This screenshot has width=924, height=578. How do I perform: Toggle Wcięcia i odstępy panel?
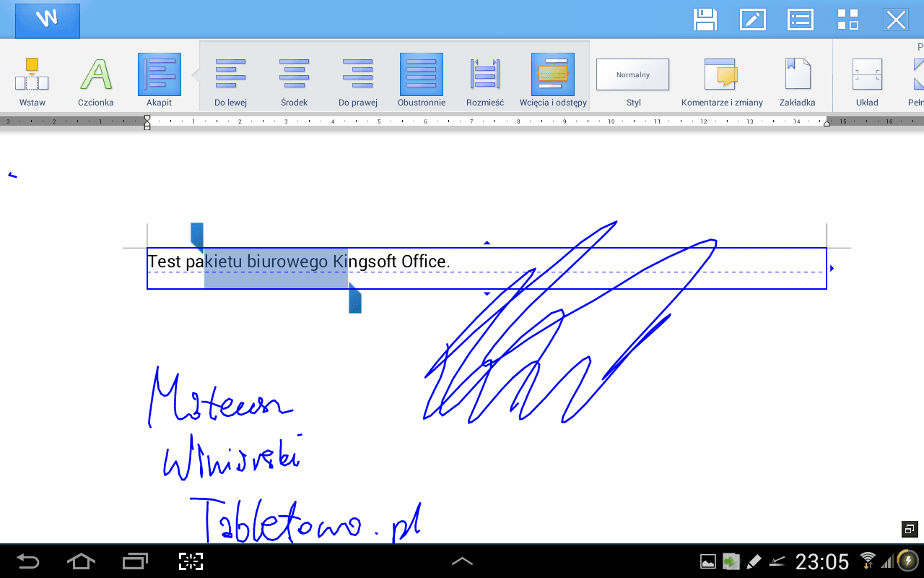point(553,81)
